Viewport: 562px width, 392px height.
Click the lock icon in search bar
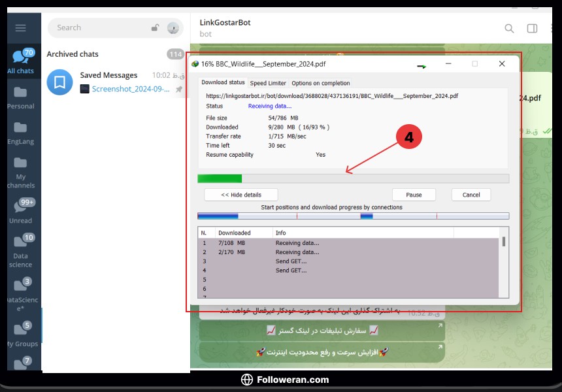155,27
